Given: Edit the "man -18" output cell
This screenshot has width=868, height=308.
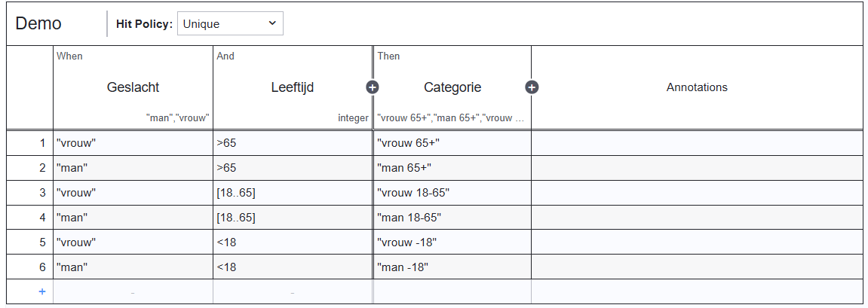Looking at the screenshot, I should (452, 267).
